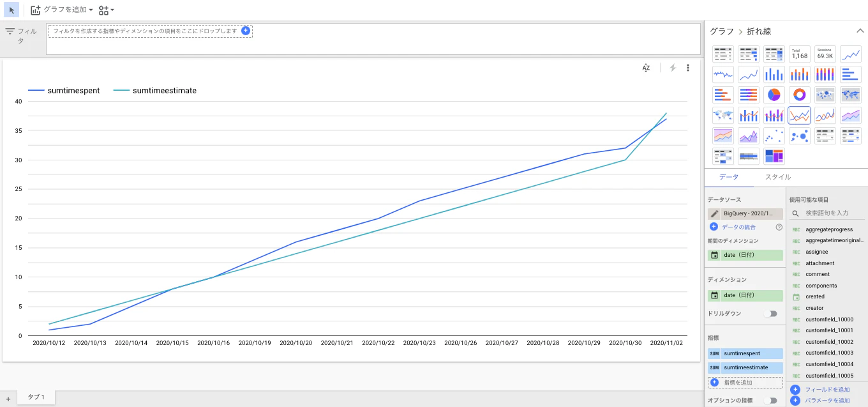Enable the オプションの指標 switch
Viewport: 868px width, 407px height.
771,401
